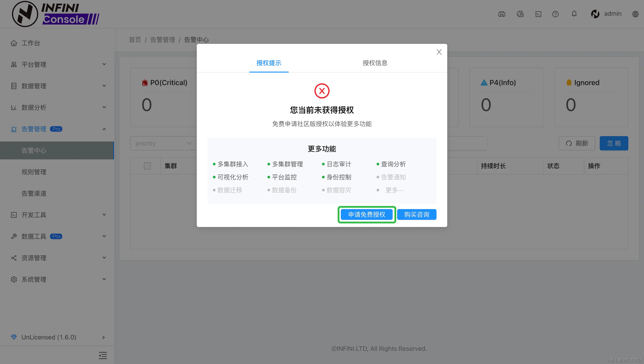Open the 首页 breadcrumb link
The image size is (644, 364).
click(135, 40)
